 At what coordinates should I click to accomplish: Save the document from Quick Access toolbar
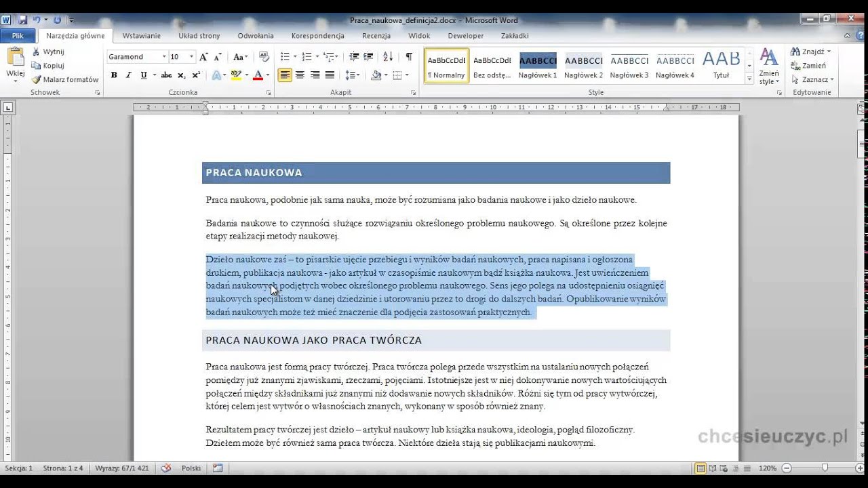tap(24, 20)
